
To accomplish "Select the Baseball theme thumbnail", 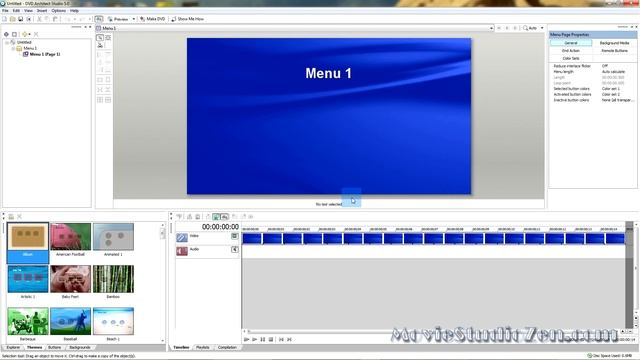I will pyautogui.click(x=70, y=321).
